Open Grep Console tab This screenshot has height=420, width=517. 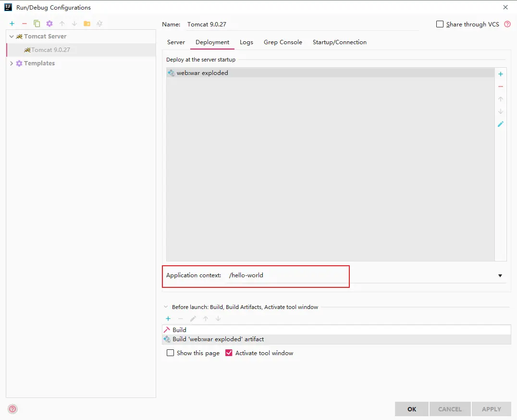click(283, 42)
